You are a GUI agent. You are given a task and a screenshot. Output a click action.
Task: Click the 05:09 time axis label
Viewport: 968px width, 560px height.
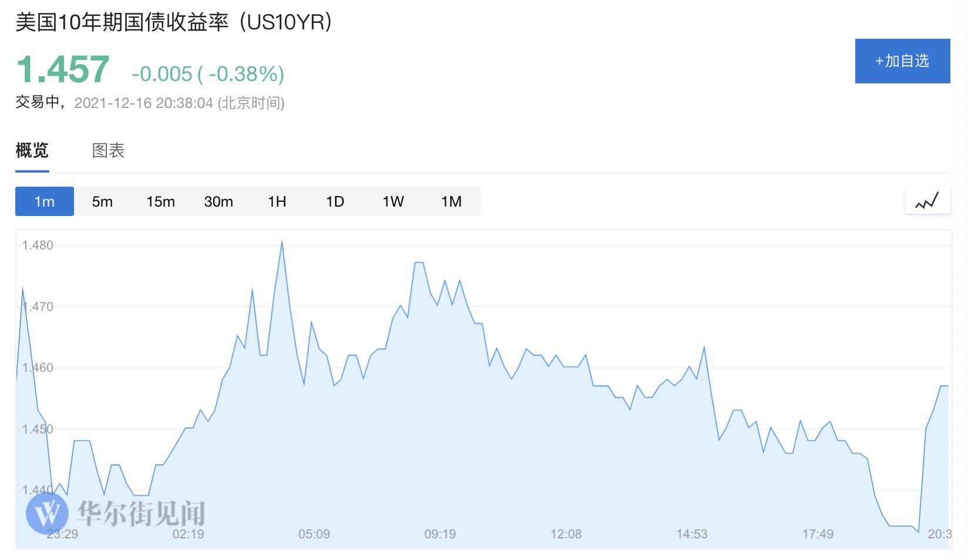point(314,534)
